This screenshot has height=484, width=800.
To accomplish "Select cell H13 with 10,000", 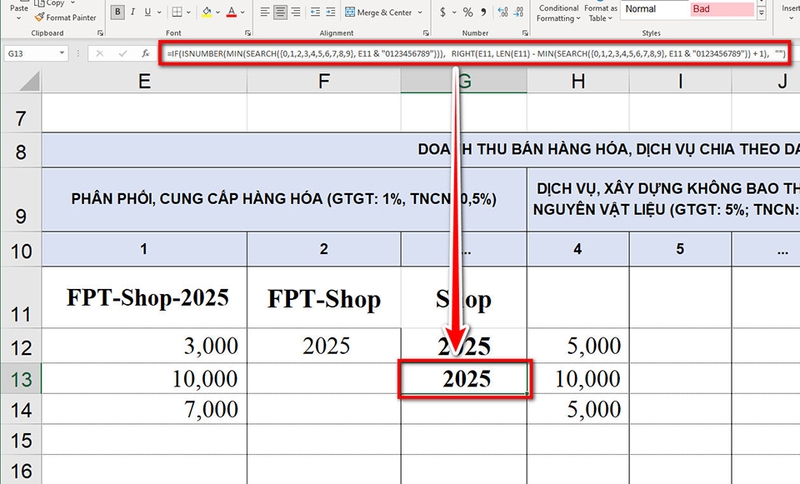I will (x=578, y=378).
